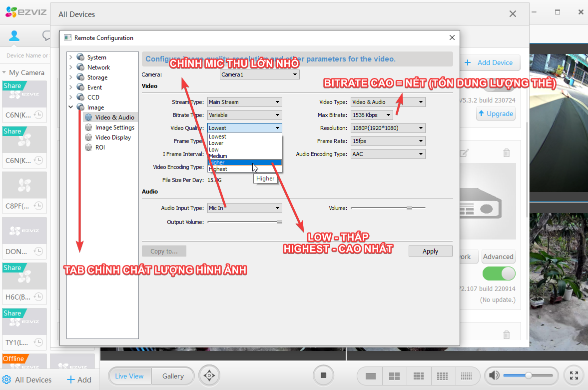Viewport: 588px width, 390px height.
Task: Click the Add Device button
Action: pyautogui.click(x=489, y=62)
